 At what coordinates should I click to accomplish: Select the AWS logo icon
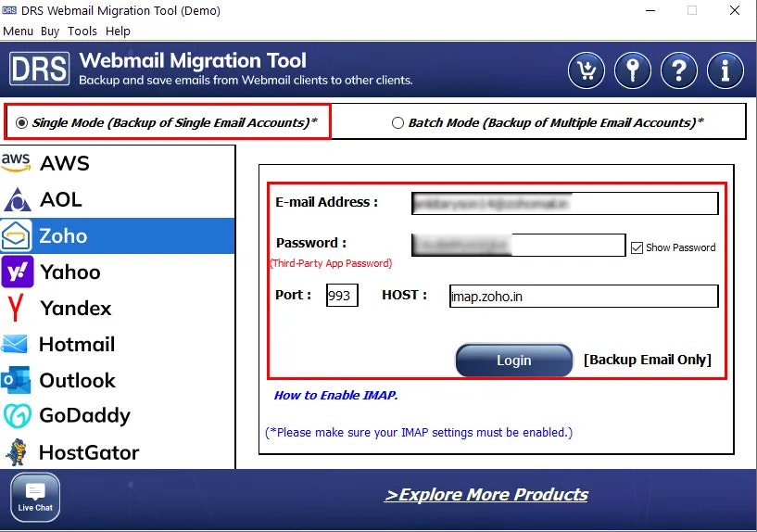coord(16,163)
